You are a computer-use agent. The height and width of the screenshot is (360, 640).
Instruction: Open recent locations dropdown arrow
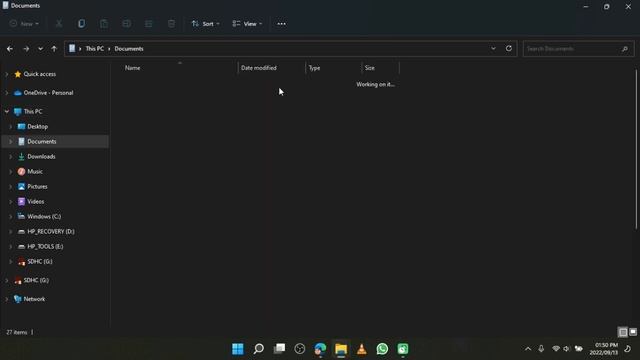pyautogui.click(x=40, y=49)
